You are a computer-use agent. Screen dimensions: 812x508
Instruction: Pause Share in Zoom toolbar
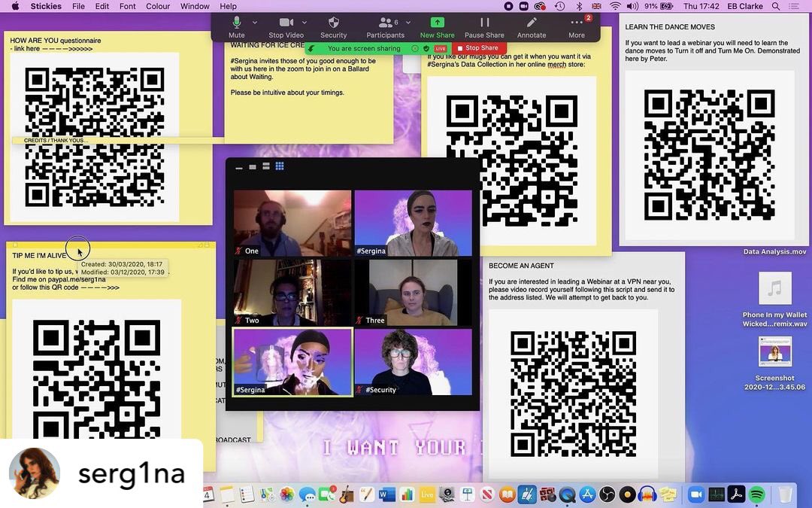(484, 27)
